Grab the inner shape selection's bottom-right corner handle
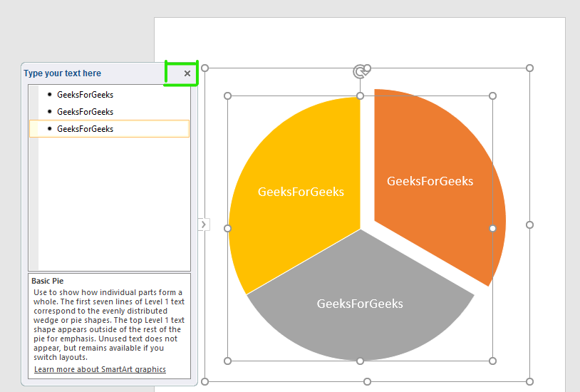 pyautogui.click(x=492, y=361)
